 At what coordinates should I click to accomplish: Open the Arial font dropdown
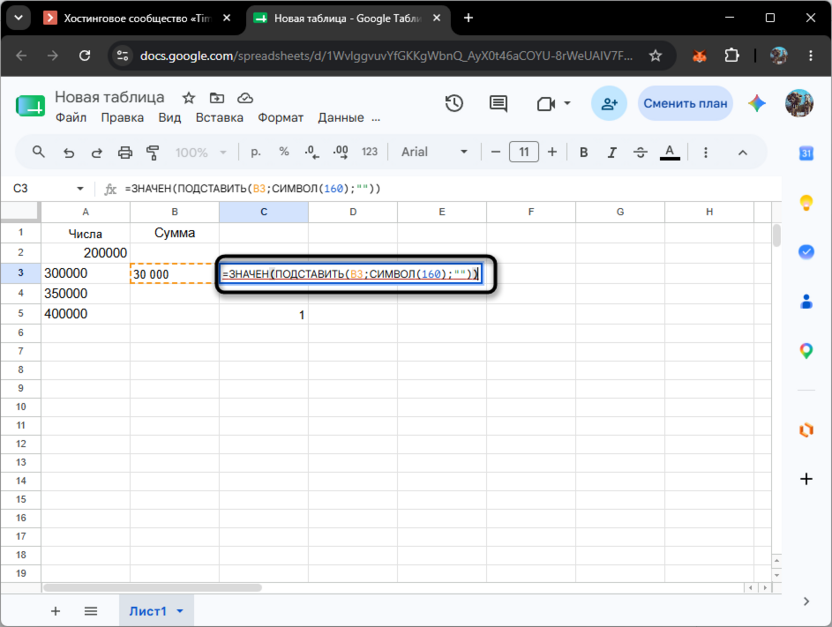[434, 152]
